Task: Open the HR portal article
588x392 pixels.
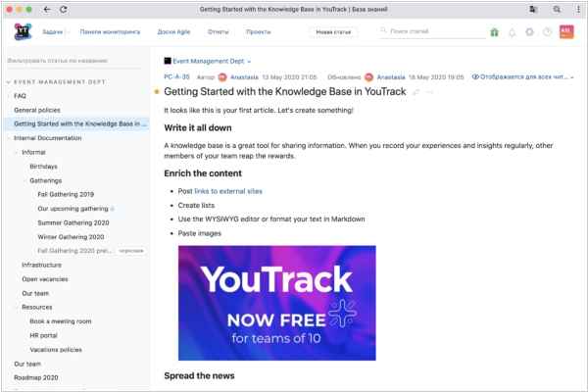Action: [x=43, y=336]
